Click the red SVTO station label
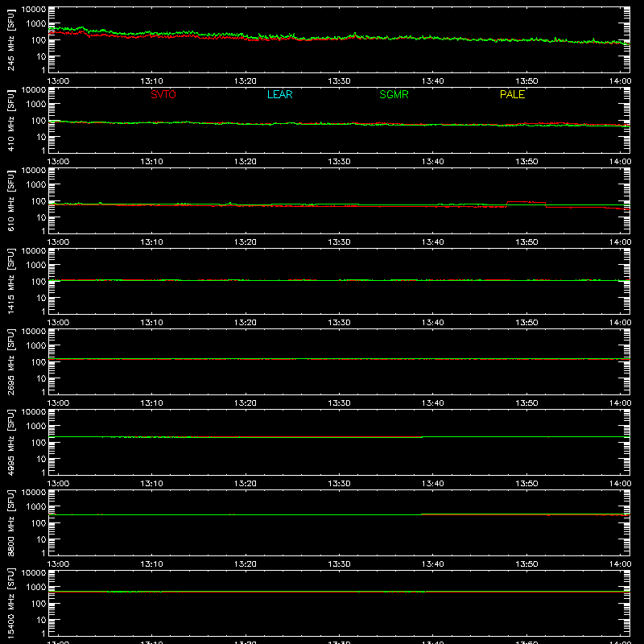This screenshot has width=644, height=644. [x=163, y=94]
